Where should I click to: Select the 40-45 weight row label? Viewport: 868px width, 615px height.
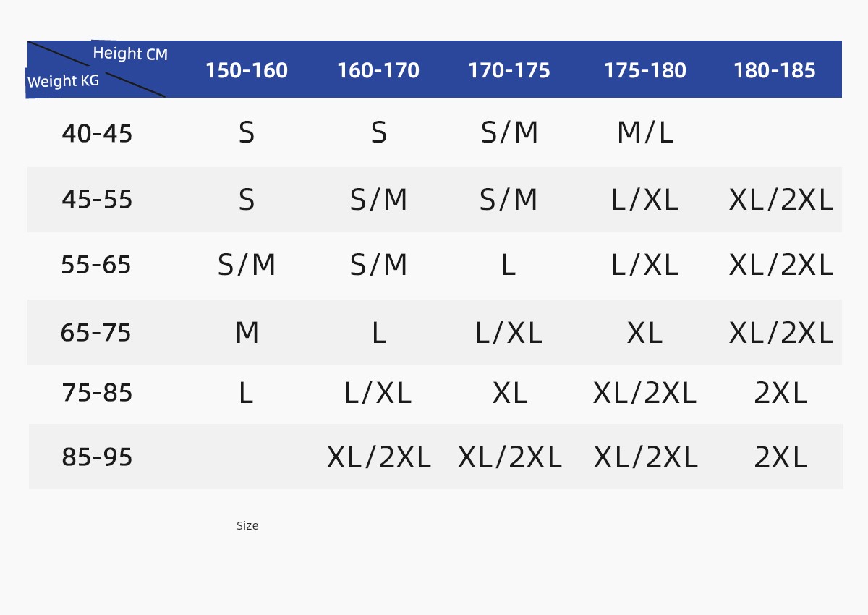(x=97, y=134)
